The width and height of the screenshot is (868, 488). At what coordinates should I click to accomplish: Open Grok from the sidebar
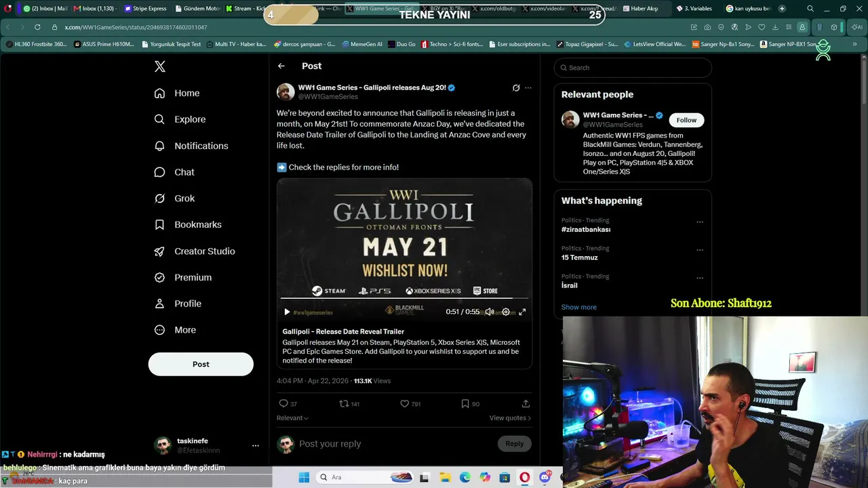pos(174,199)
